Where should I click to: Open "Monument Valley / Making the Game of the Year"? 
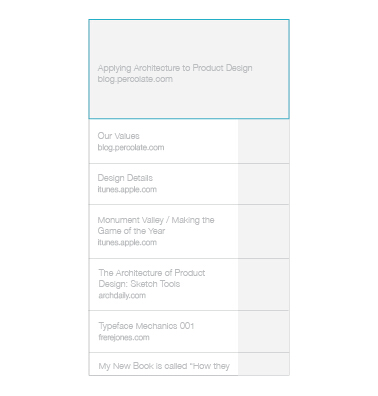click(156, 225)
